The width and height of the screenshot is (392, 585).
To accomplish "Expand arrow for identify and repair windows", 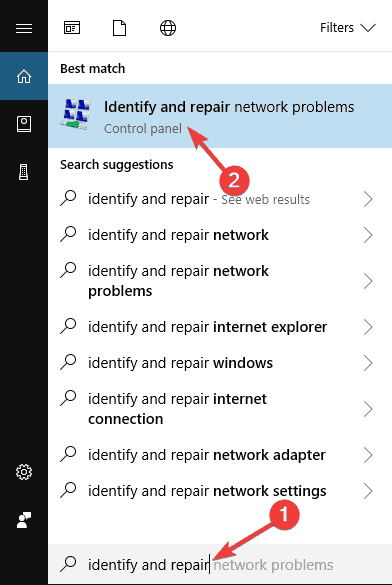I will click(x=368, y=363).
